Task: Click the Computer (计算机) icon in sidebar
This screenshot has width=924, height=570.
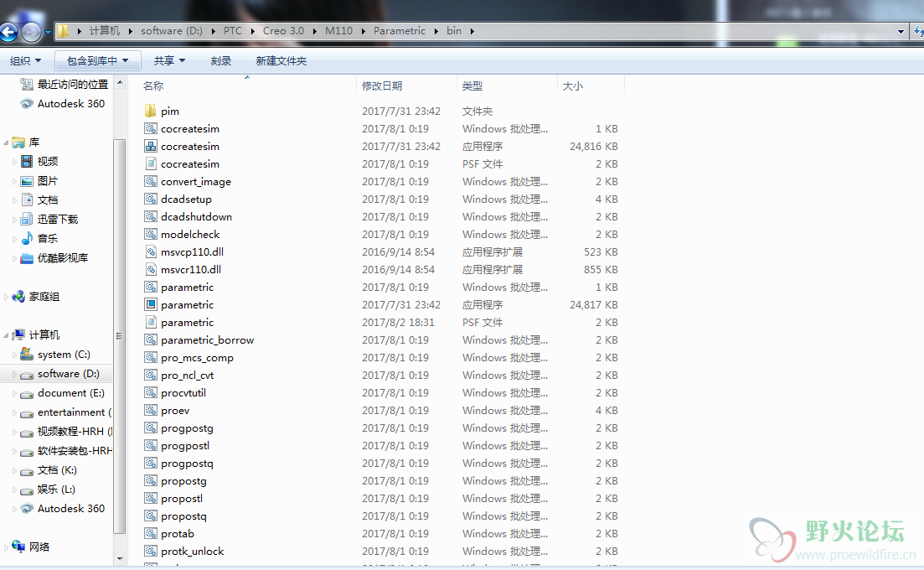Action: pos(18,334)
